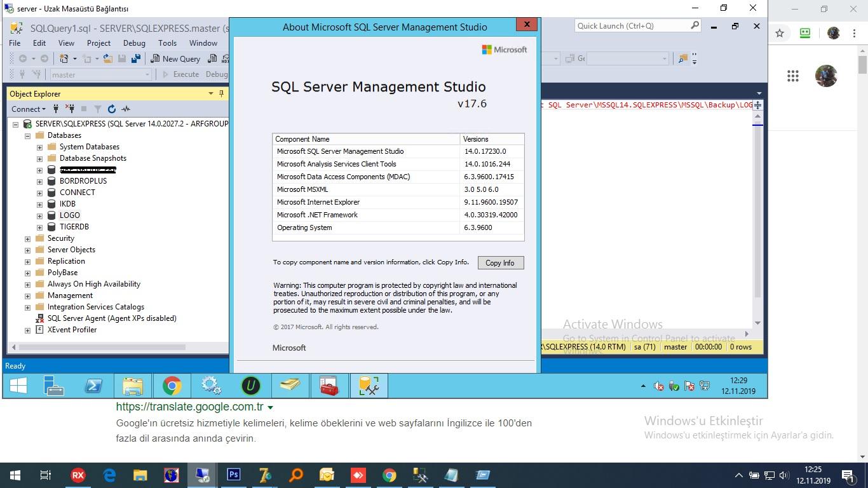Expand the TIGERDB database node

(x=39, y=227)
